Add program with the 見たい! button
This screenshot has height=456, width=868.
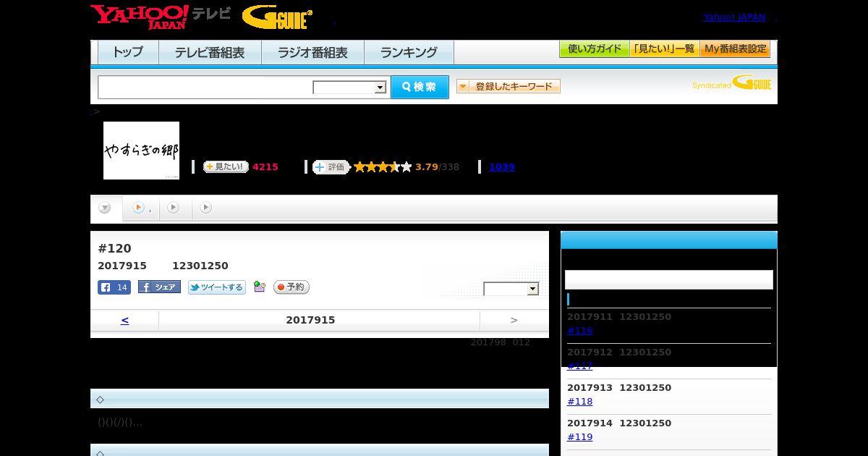[x=226, y=166]
